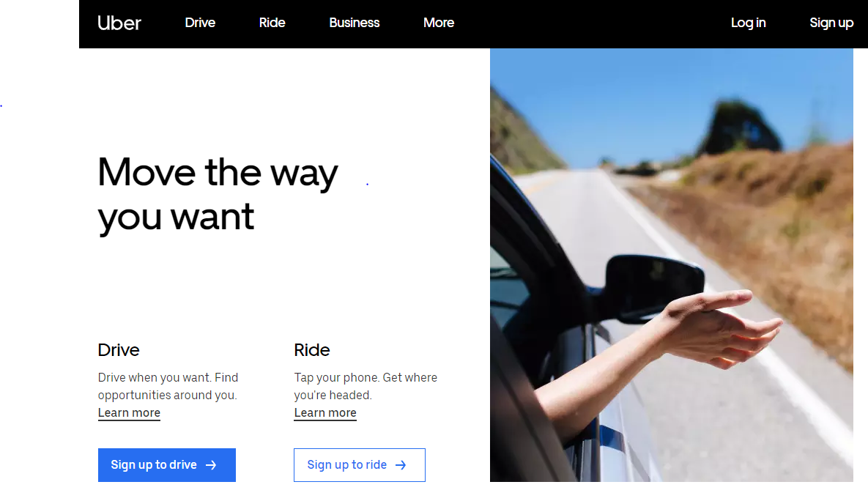Click the Ride section heading

point(311,350)
